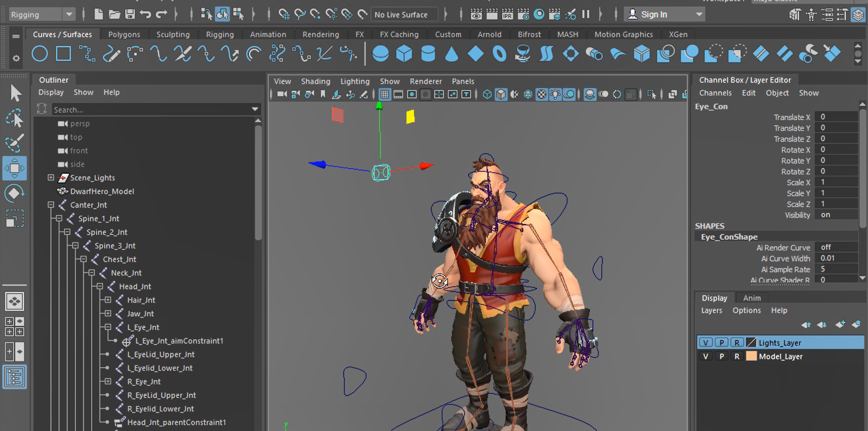Open the viewport Shading menu

pyautogui.click(x=316, y=81)
